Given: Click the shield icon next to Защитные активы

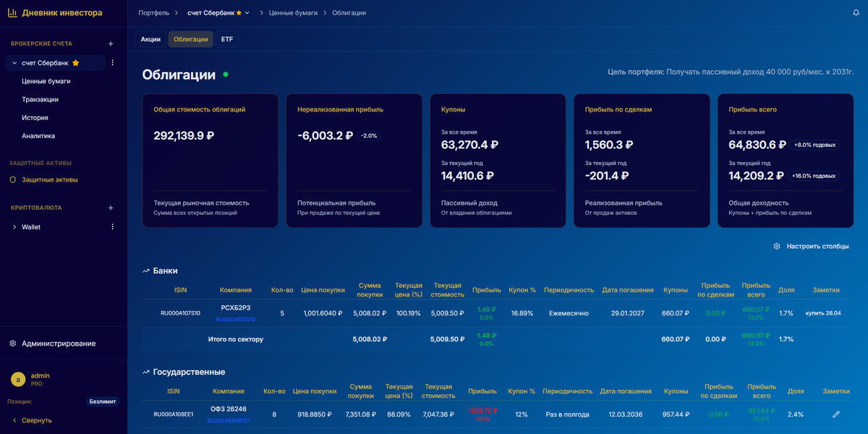Looking at the screenshot, I should tap(12, 179).
